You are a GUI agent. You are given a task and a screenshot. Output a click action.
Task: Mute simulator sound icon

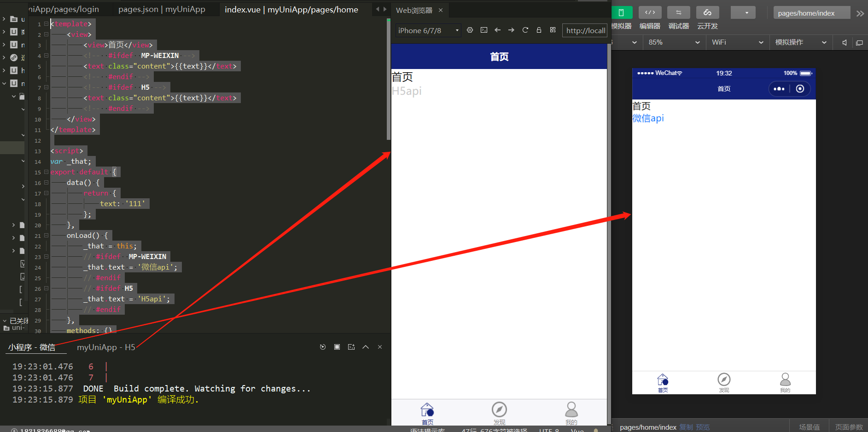845,43
